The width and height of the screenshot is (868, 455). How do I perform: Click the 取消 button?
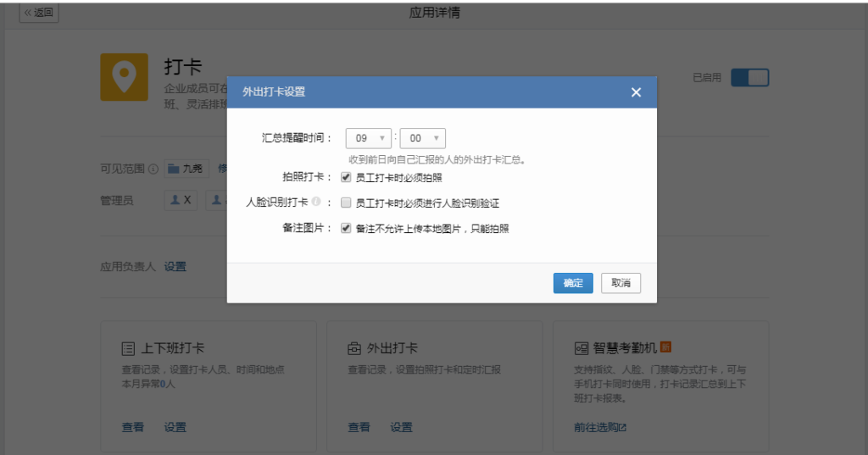[620, 283]
